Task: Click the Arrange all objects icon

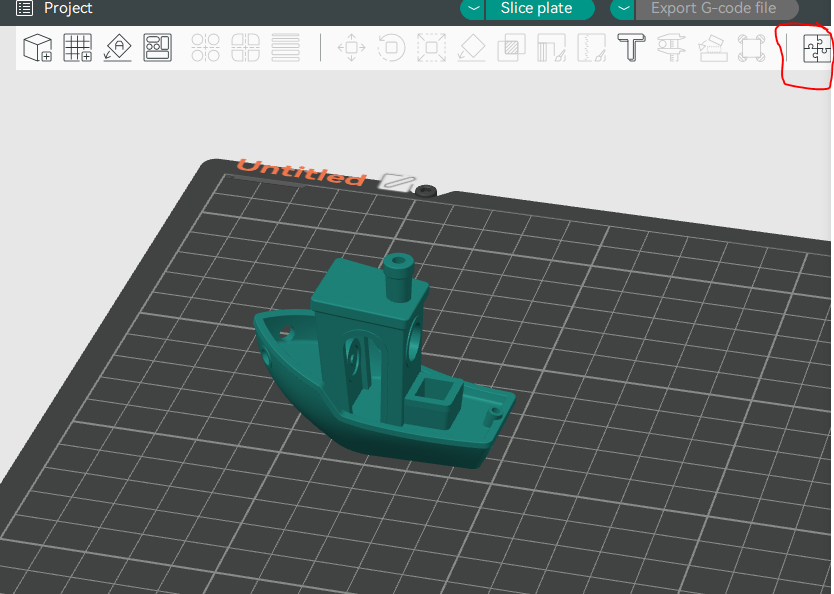Action: [157, 47]
